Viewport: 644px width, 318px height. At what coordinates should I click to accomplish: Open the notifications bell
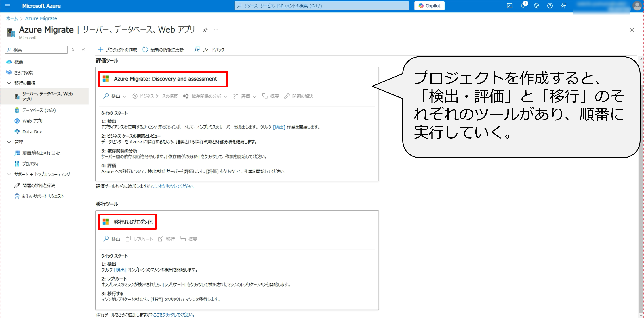click(x=523, y=6)
